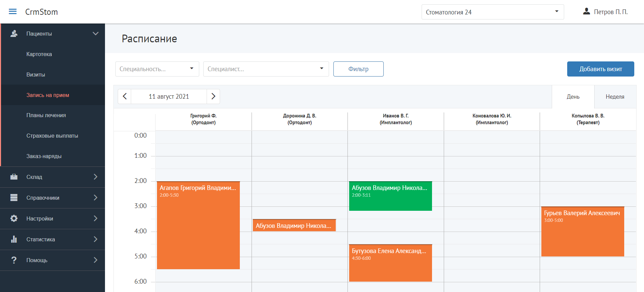Screen dimensions: 644x292
Task: Click the 6:00 time label
Action: pyautogui.click(x=141, y=282)
